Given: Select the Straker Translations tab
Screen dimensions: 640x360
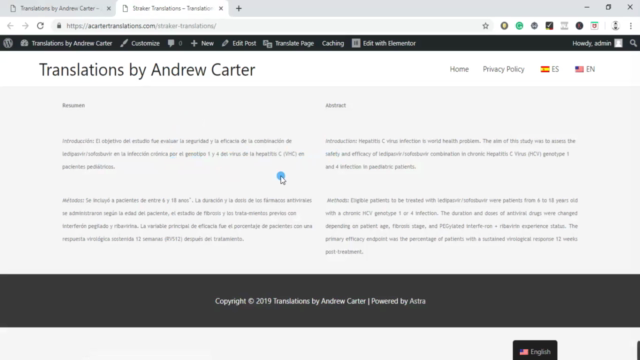Looking at the screenshot, I should (172, 8).
